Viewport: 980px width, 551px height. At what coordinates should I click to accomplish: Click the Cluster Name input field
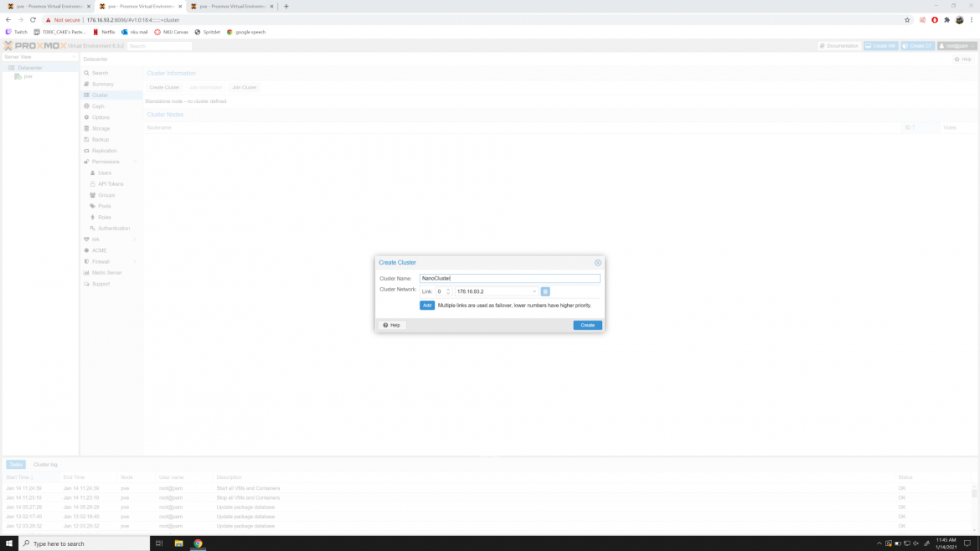509,279
